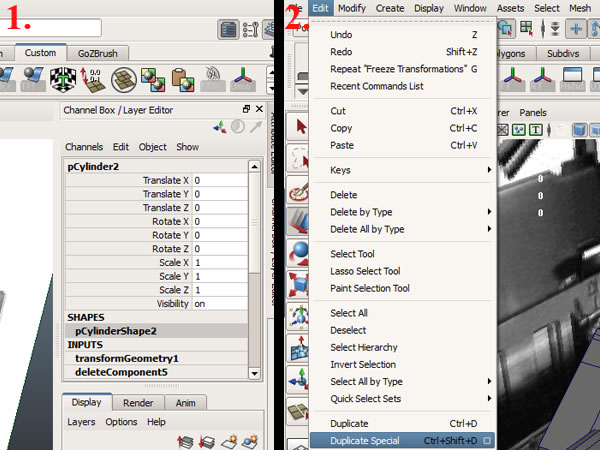Viewport: 600px width, 450px height.
Task: Select the transformGeometry1 input node
Action: pyautogui.click(x=126, y=358)
